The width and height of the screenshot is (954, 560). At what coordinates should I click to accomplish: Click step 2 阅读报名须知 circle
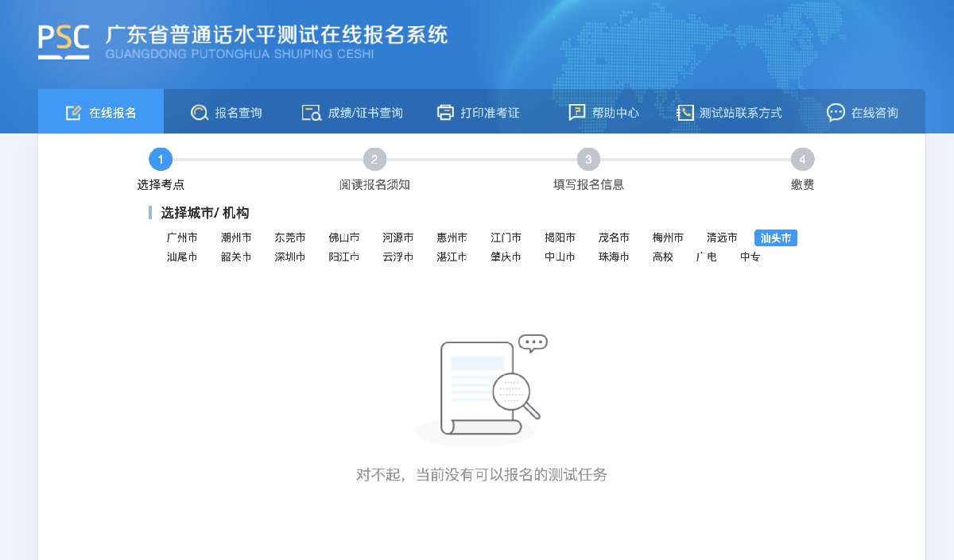click(374, 160)
